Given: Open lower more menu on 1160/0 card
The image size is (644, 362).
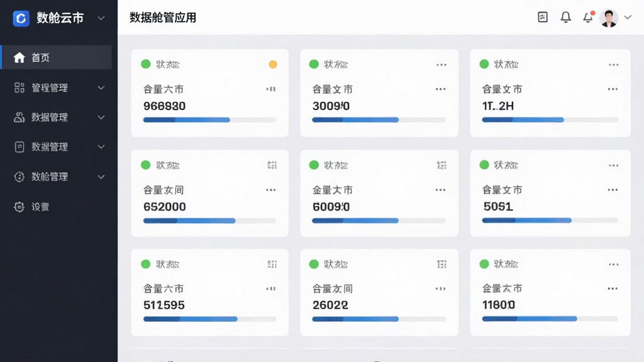Looking at the screenshot, I should tap(613, 289).
